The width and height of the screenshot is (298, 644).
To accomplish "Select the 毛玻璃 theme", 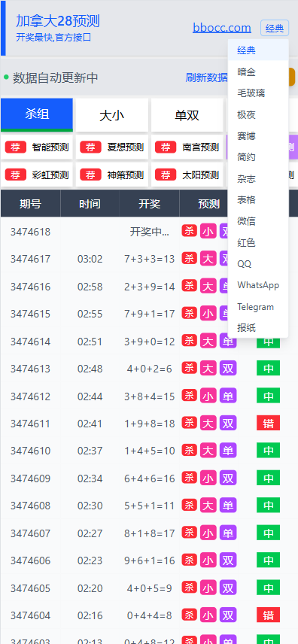I will [258, 93].
